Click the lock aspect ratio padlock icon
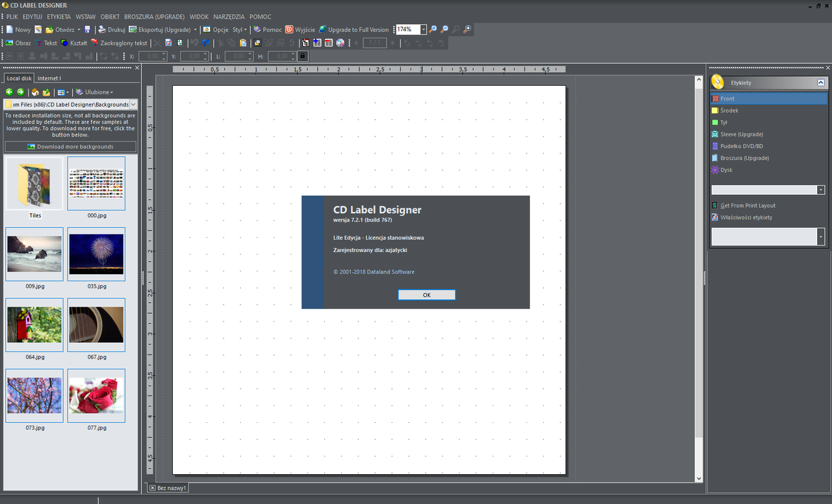This screenshot has width=832, height=504. pos(302,57)
